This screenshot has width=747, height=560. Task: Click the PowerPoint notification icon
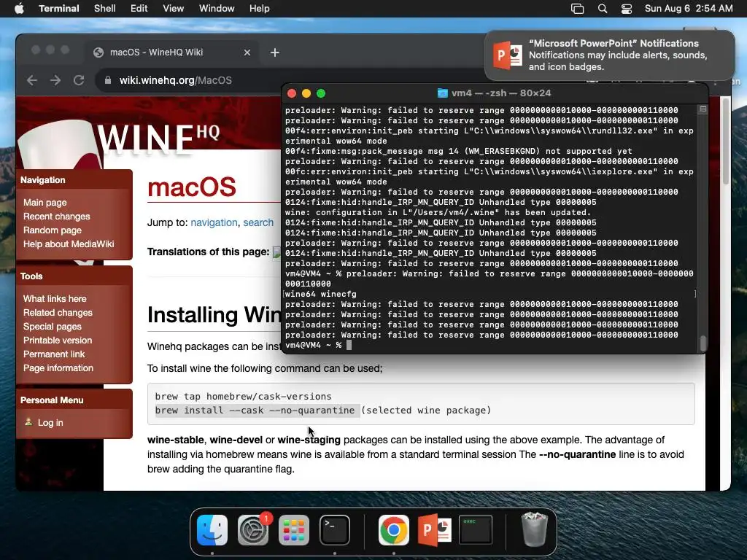pos(508,55)
